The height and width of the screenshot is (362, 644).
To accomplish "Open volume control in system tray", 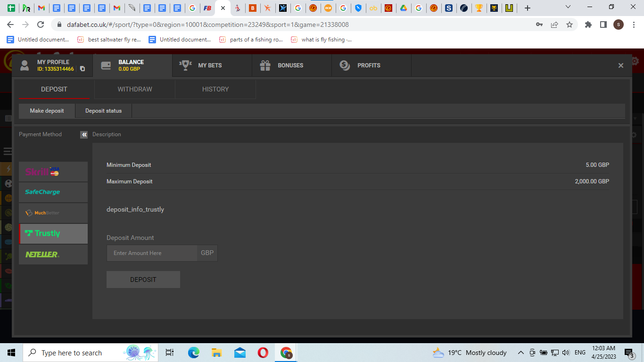I will pyautogui.click(x=566, y=353).
